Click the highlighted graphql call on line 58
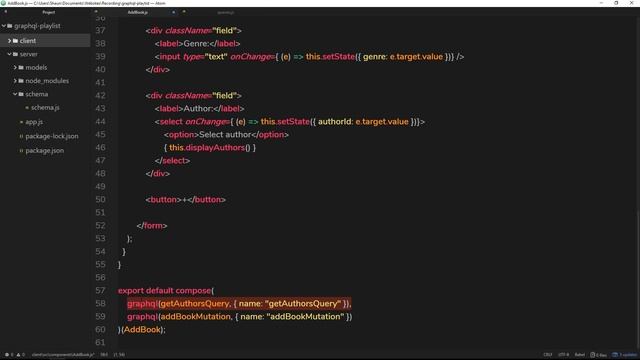This screenshot has width=640, height=360. (239, 304)
